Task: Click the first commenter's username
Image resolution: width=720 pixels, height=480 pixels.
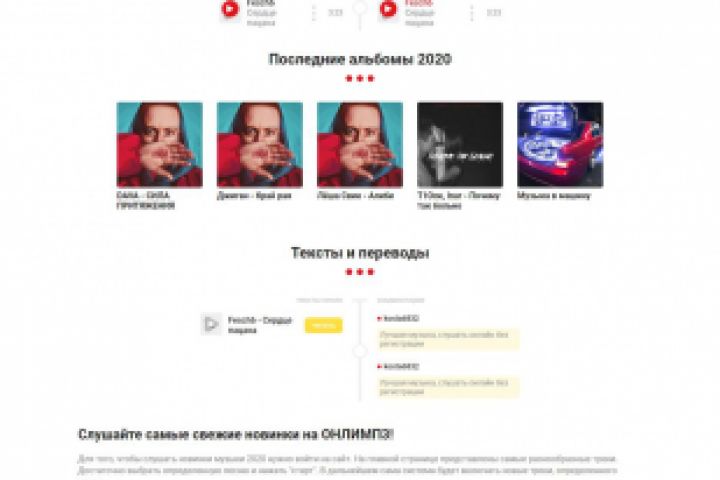Action: (x=401, y=318)
